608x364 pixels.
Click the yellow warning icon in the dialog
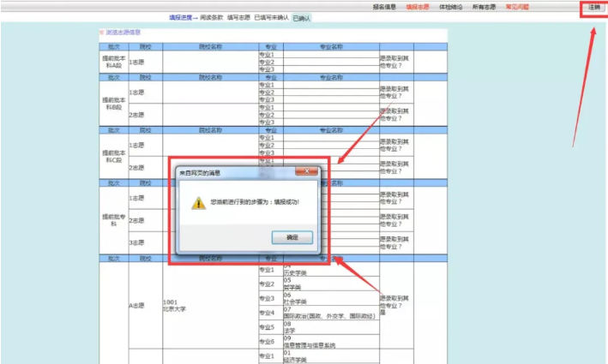(x=199, y=203)
